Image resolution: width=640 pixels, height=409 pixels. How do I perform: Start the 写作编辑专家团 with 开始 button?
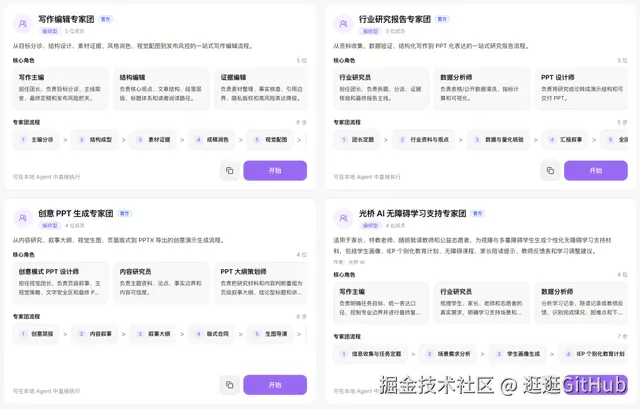coord(275,171)
